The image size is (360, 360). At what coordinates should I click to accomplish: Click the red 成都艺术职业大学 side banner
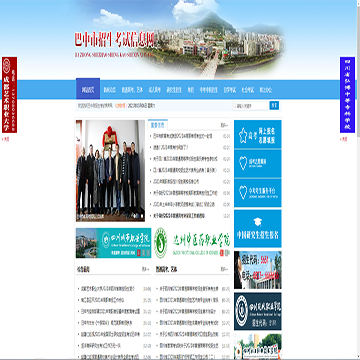coord(9,95)
